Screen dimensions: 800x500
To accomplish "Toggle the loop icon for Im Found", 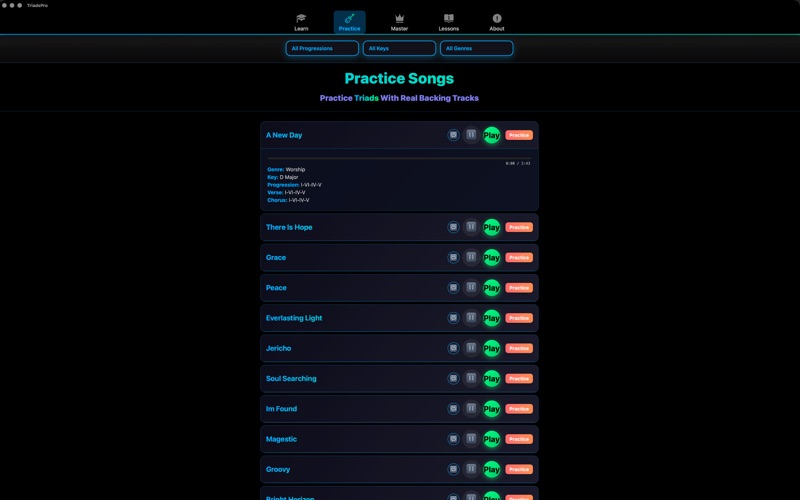I will click(453, 409).
